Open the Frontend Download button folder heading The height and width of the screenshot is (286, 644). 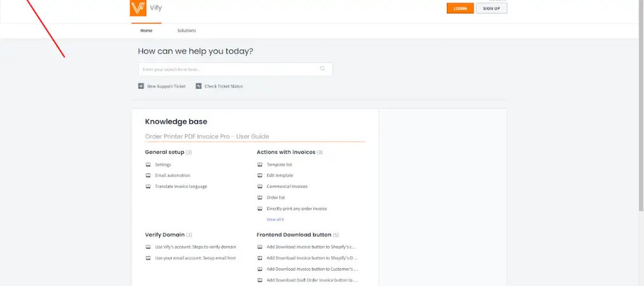(x=294, y=235)
